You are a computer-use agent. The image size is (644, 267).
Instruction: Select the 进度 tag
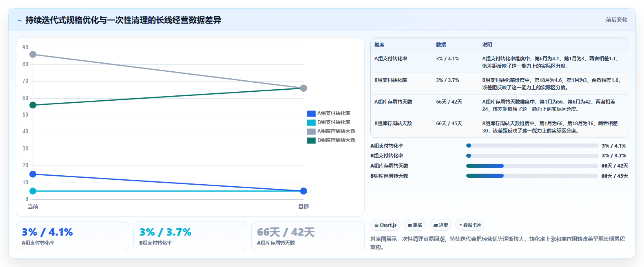tap(440, 225)
